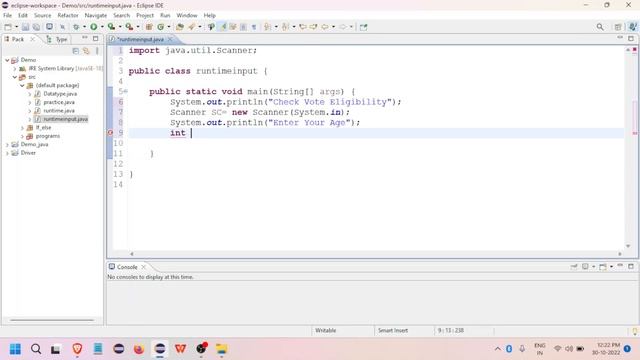Open the Run button dropdown arrow
The width and height of the screenshot is (640, 360).
point(102,27)
